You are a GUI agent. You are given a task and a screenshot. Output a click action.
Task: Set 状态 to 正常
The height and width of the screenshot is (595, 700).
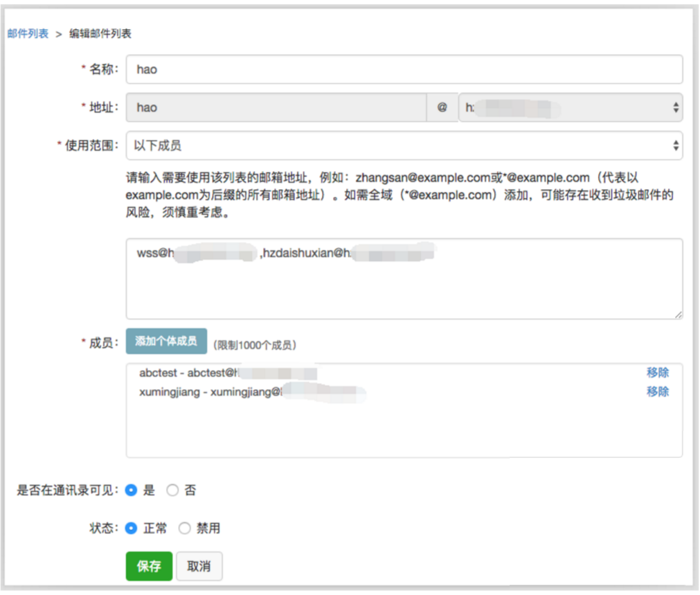(131, 529)
